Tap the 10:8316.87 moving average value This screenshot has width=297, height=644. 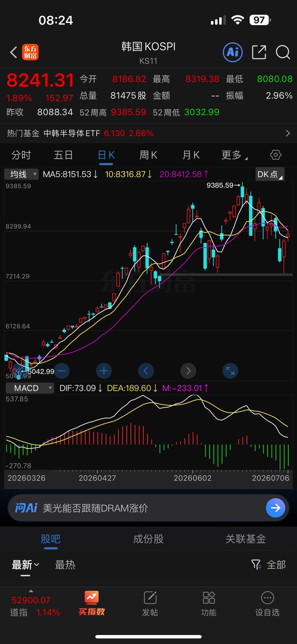coord(128,174)
